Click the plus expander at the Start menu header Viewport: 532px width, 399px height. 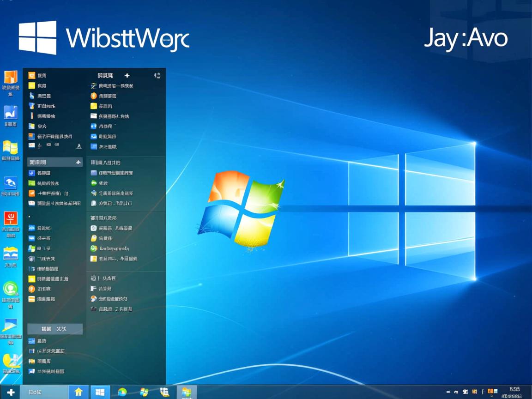pyautogui.click(x=127, y=75)
